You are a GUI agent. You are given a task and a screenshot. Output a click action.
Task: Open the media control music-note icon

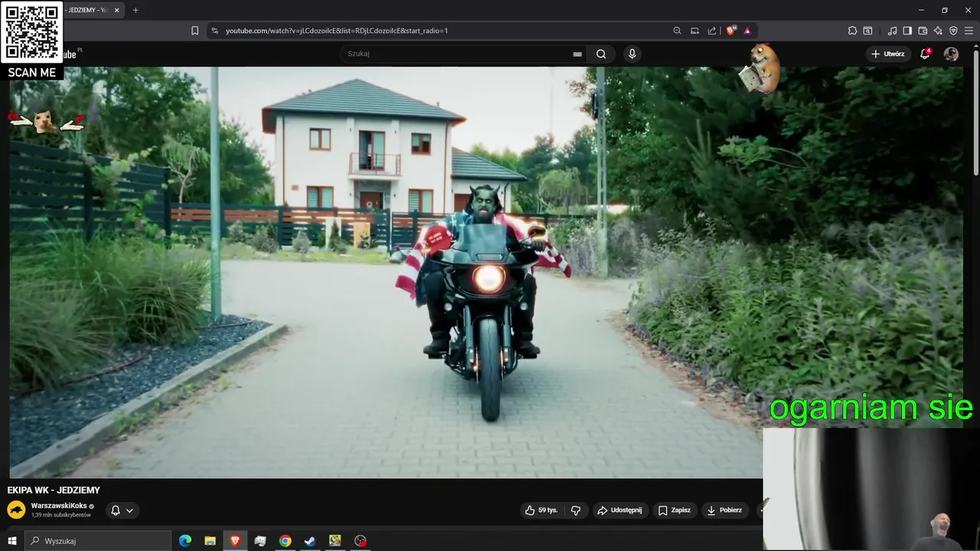click(892, 31)
